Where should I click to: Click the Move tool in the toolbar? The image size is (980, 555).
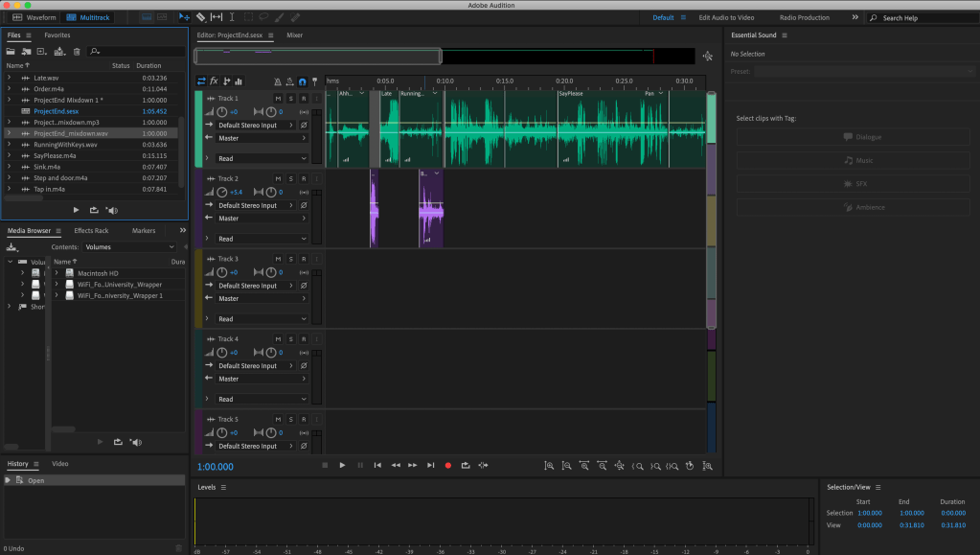[184, 17]
